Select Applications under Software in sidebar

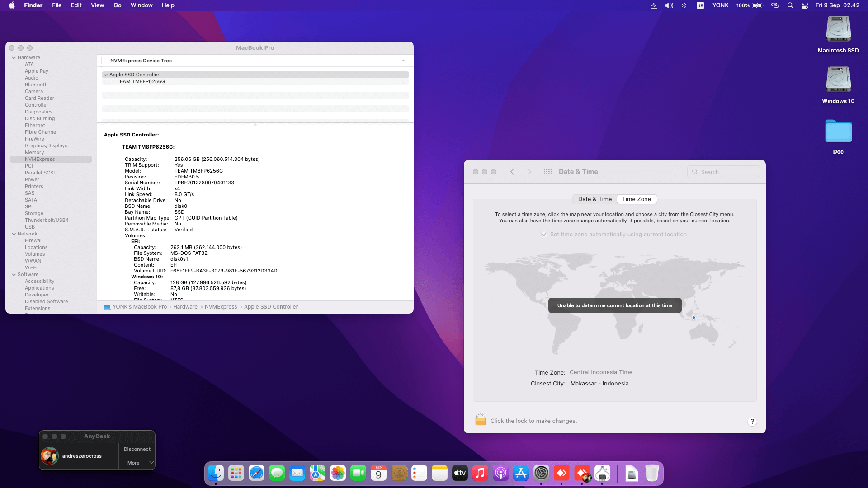[39, 288]
